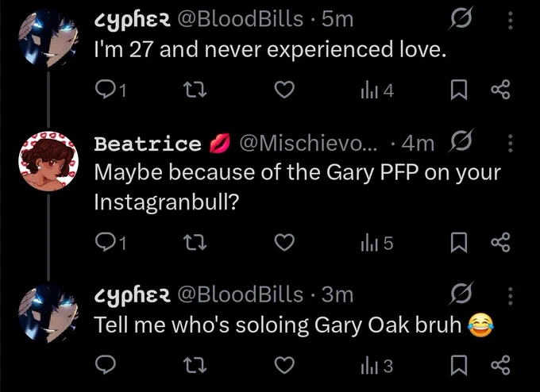Retweet Beatrice's Instagranbull reply
540x392 pixels.
pyautogui.click(x=195, y=242)
